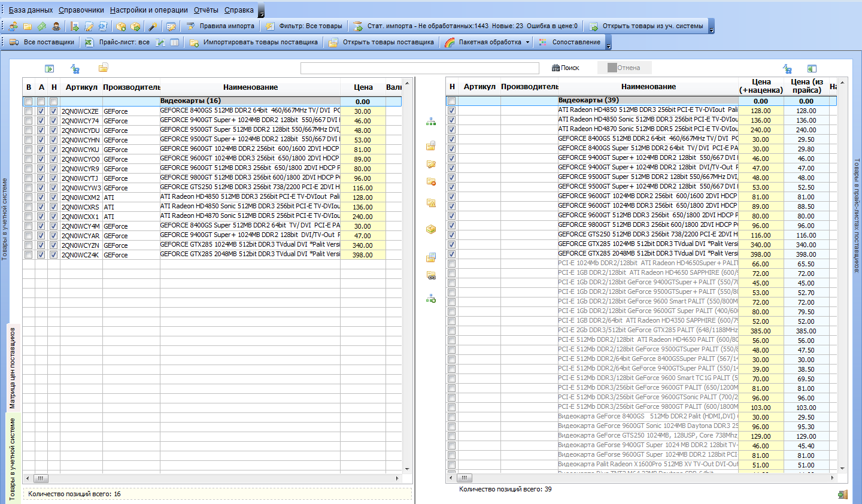Click the box-with-green-arrow icon
Image resolution: width=862 pixels, height=504 pixels.
tap(135, 26)
